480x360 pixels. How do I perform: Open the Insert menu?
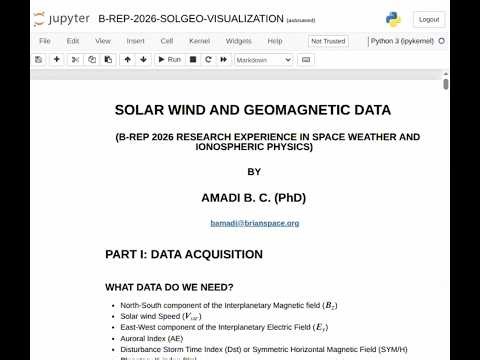135,41
